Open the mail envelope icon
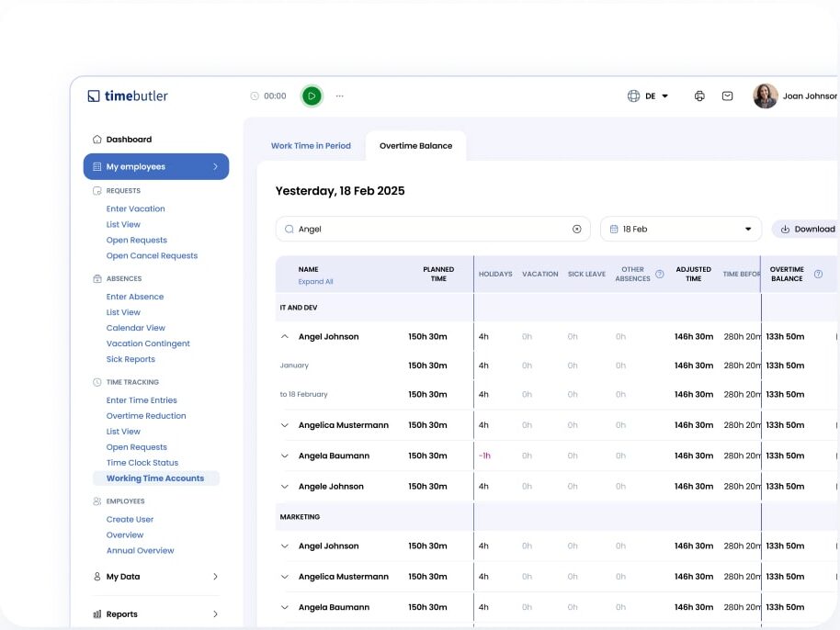Viewport: 840px width, 630px height. click(x=727, y=96)
